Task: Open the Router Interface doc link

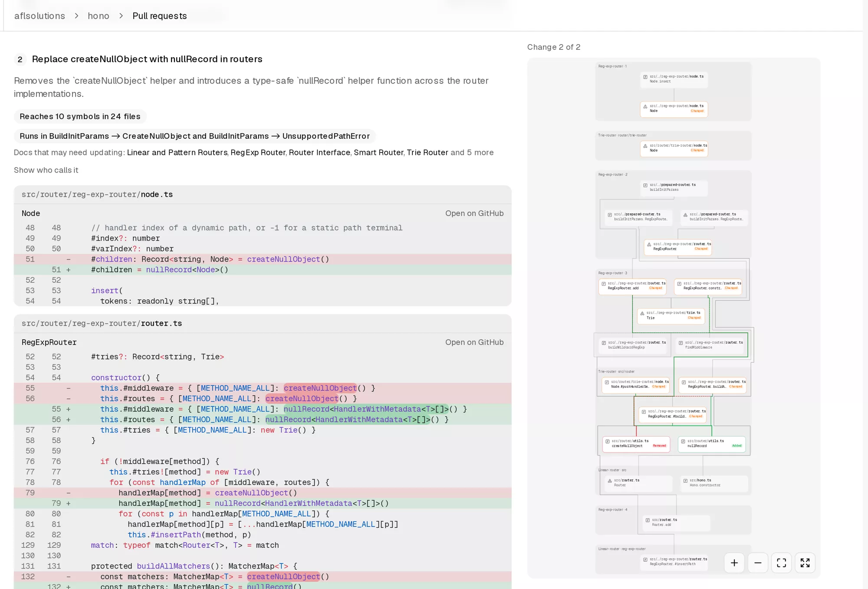Action: (x=319, y=152)
